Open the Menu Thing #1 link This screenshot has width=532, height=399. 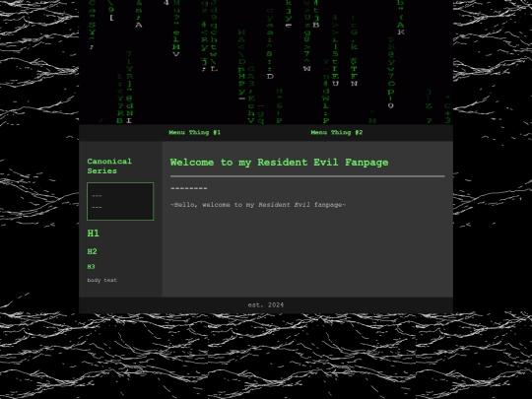click(x=195, y=132)
